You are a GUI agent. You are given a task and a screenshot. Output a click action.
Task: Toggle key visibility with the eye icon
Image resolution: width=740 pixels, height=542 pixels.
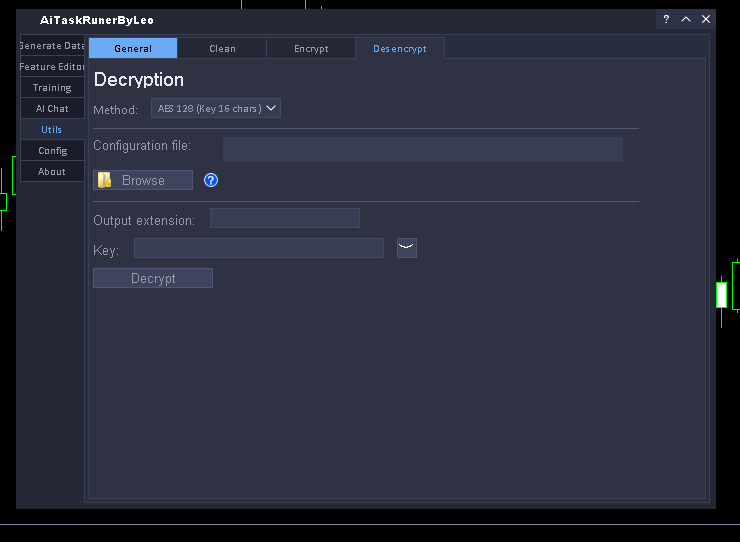tap(406, 248)
